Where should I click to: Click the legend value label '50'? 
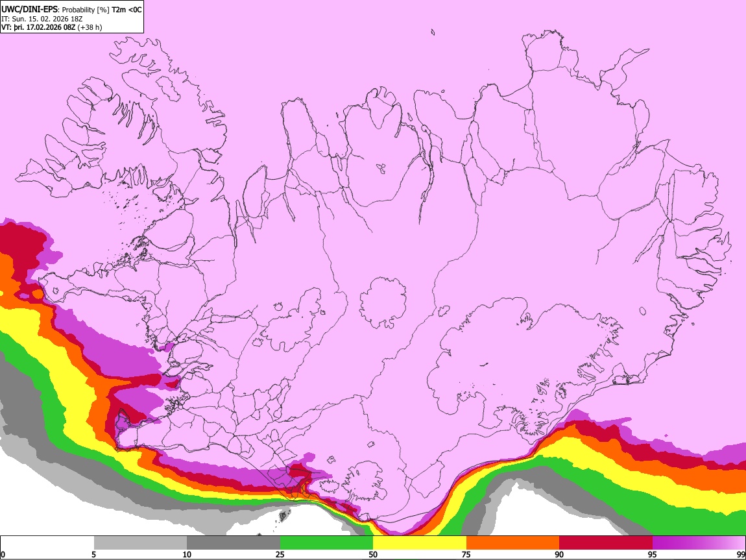373,555
